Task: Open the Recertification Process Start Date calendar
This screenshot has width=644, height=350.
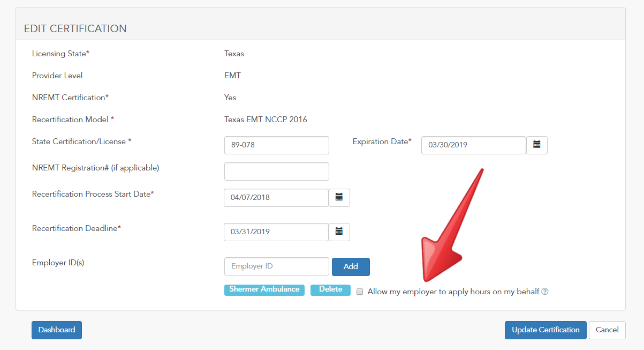Action: [x=339, y=197]
